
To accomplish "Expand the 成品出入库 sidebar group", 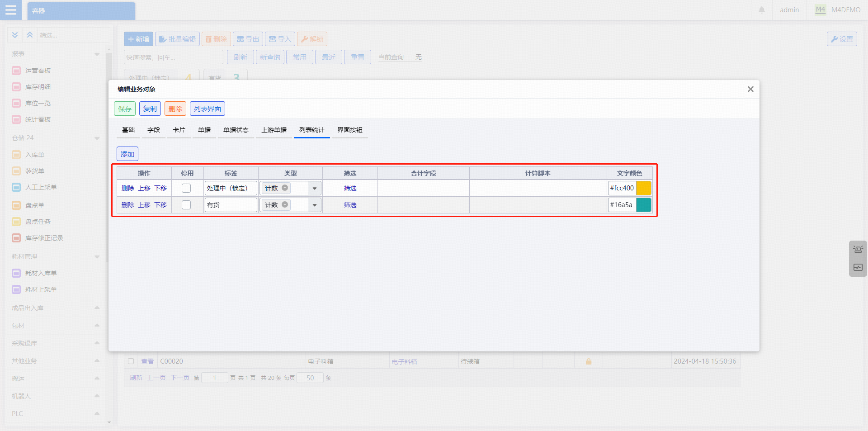I will 97,308.
